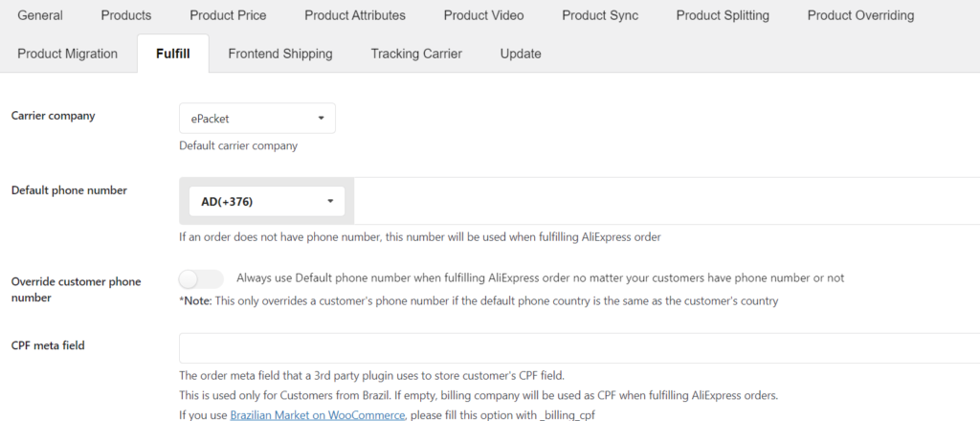Select the Fulfill tab

[173, 54]
